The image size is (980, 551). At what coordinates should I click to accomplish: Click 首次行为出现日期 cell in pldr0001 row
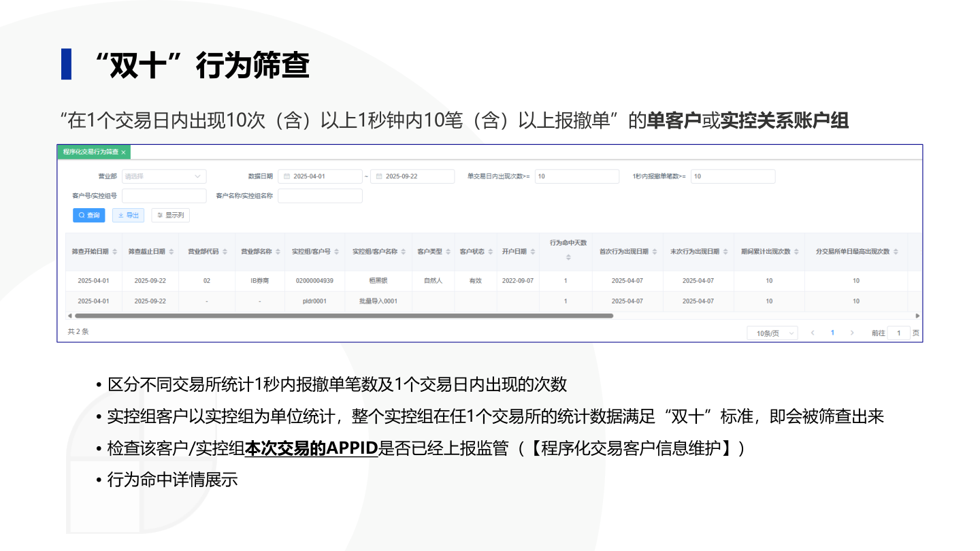click(627, 301)
